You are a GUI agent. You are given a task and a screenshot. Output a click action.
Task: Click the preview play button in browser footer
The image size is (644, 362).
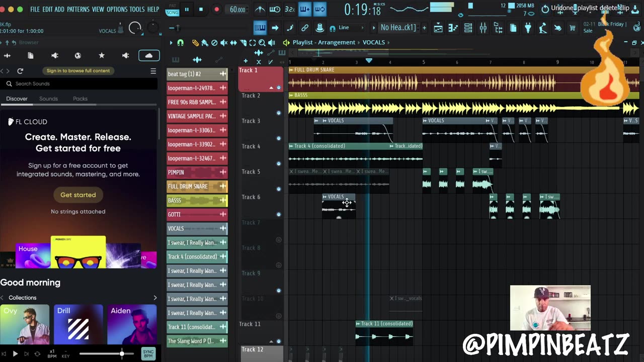(x=15, y=354)
